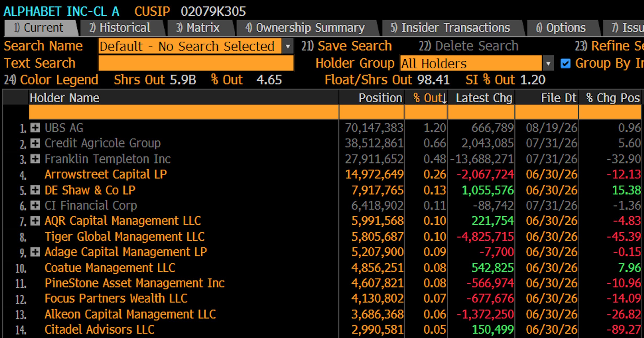The height and width of the screenshot is (338, 644).
Task: Click Save Search button
Action: click(x=347, y=46)
